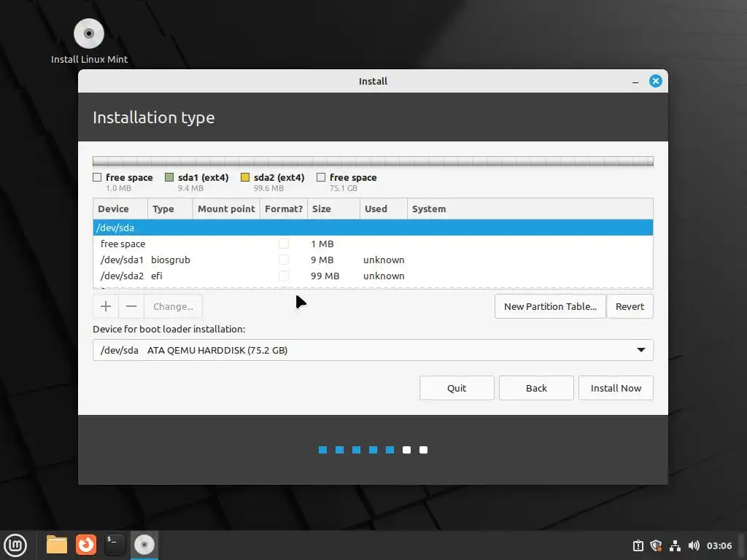Click the Quit button

pyautogui.click(x=457, y=388)
